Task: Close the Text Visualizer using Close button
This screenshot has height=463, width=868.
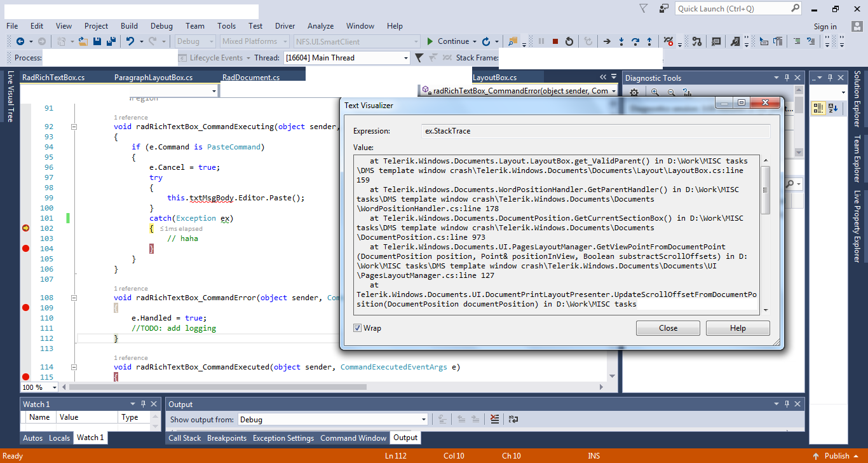Action: pos(668,328)
